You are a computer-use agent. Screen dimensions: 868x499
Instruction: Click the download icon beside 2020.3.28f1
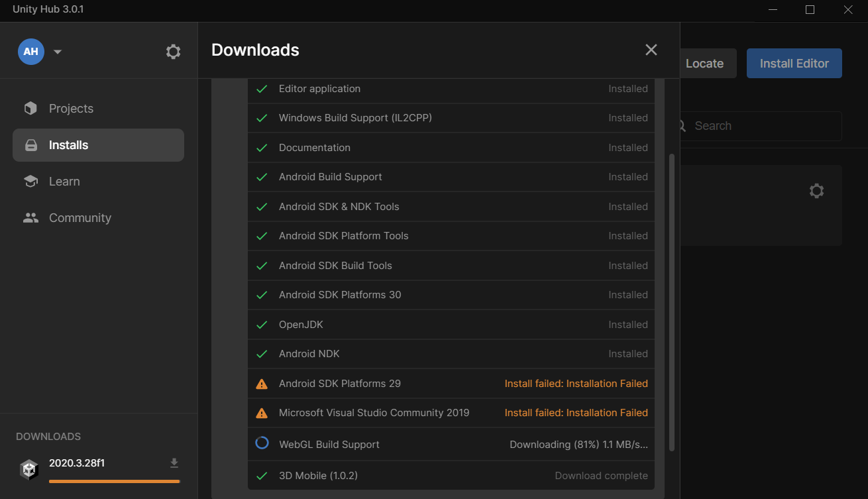[174, 463]
